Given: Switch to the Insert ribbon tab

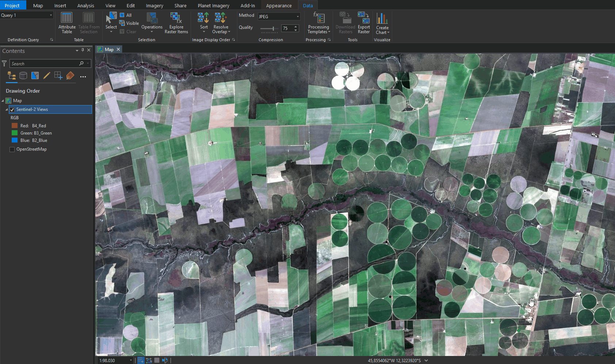Looking at the screenshot, I should [60, 5].
